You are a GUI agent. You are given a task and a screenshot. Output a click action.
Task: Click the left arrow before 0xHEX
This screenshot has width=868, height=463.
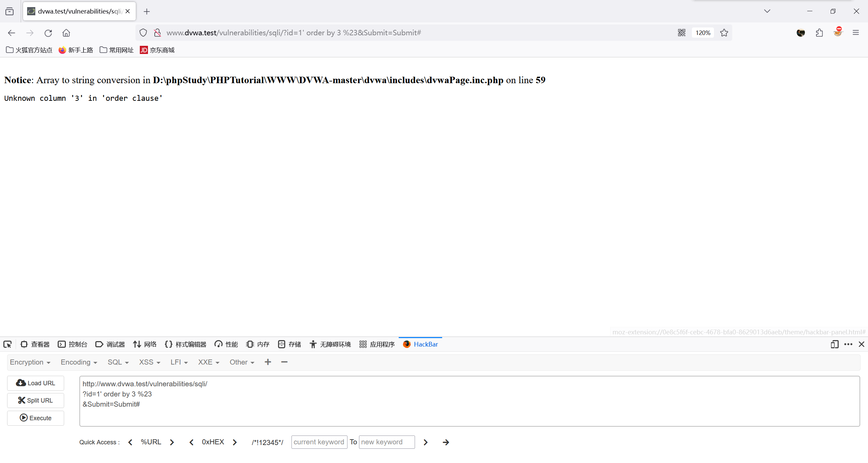coord(191,442)
